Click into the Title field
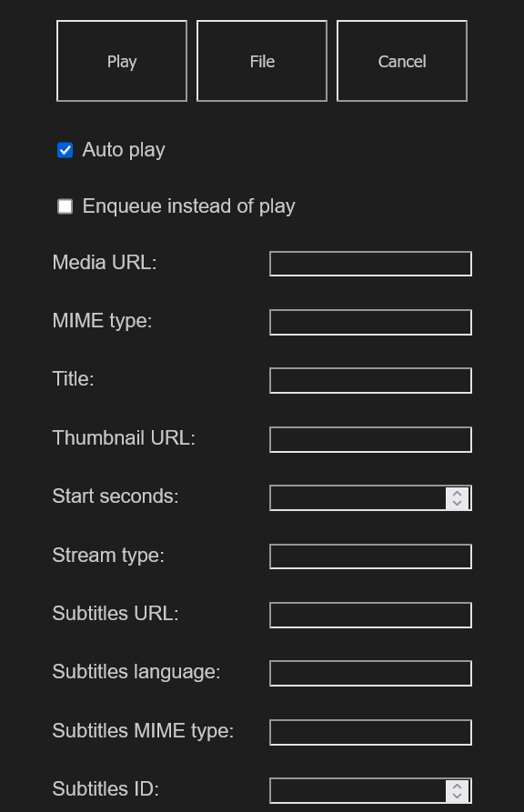Image resolution: width=524 pixels, height=812 pixels. click(x=370, y=381)
